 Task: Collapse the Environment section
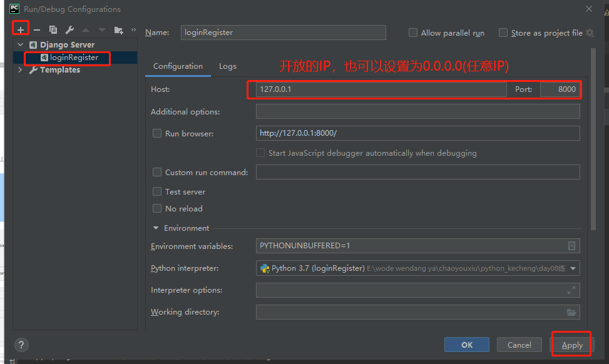coord(156,228)
